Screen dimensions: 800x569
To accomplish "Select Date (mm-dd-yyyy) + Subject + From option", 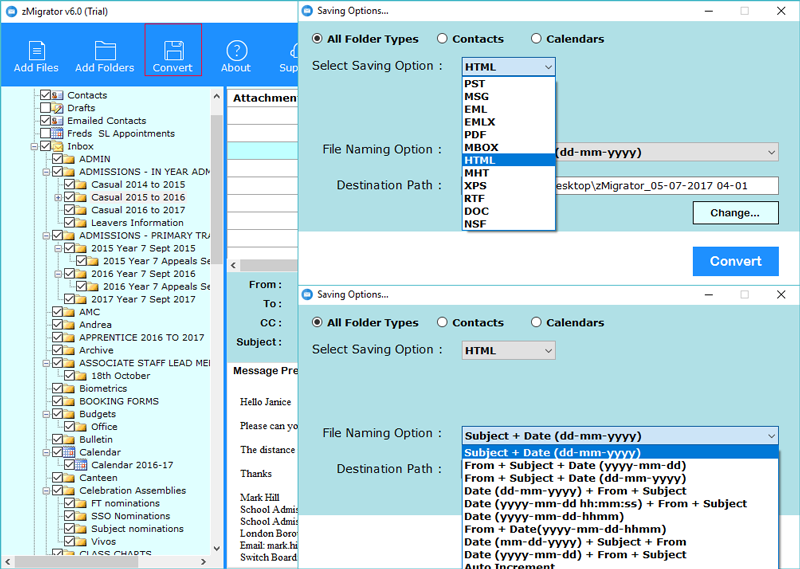I will click(620, 542).
